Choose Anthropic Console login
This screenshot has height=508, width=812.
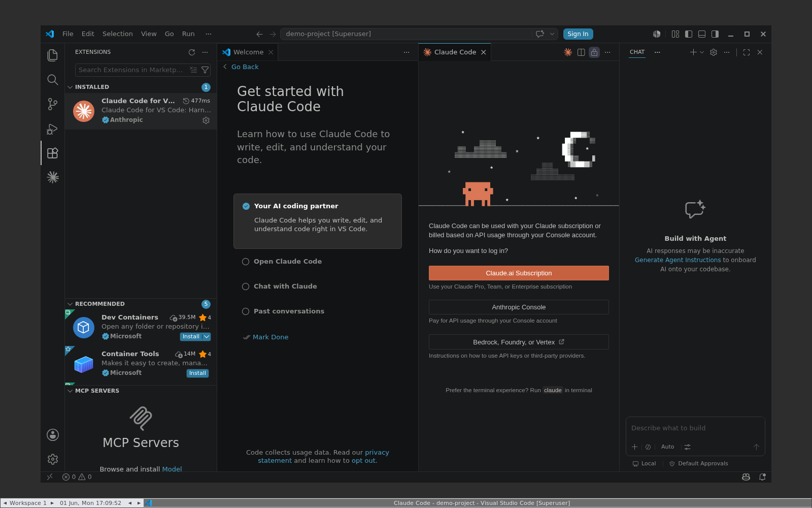[519, 307]
